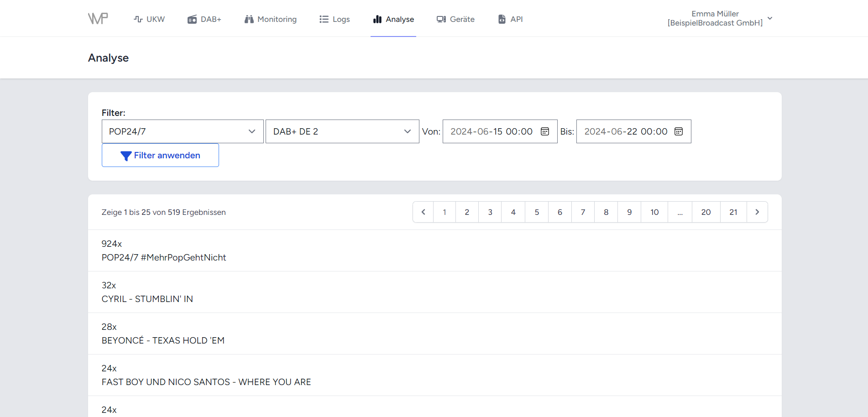Open the UKW navigation tab
The width and height of the screenshot is (868, 417).
[x=149, y=19]
